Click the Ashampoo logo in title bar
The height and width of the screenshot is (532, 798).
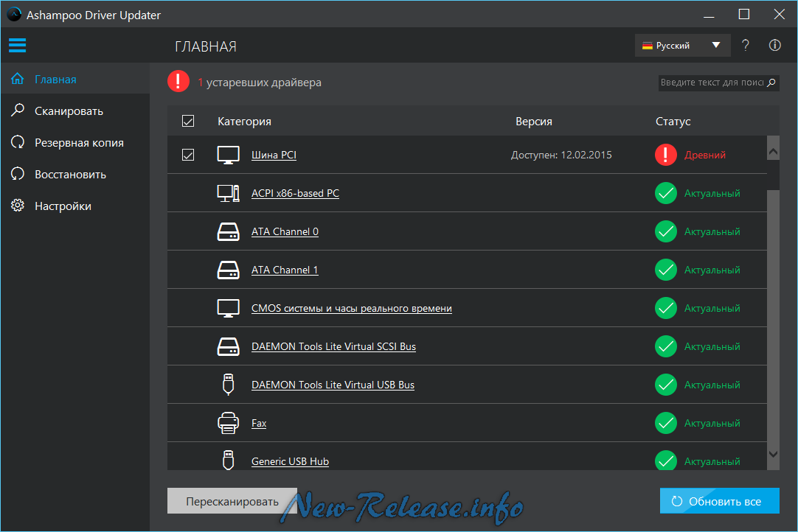point(14,14)
